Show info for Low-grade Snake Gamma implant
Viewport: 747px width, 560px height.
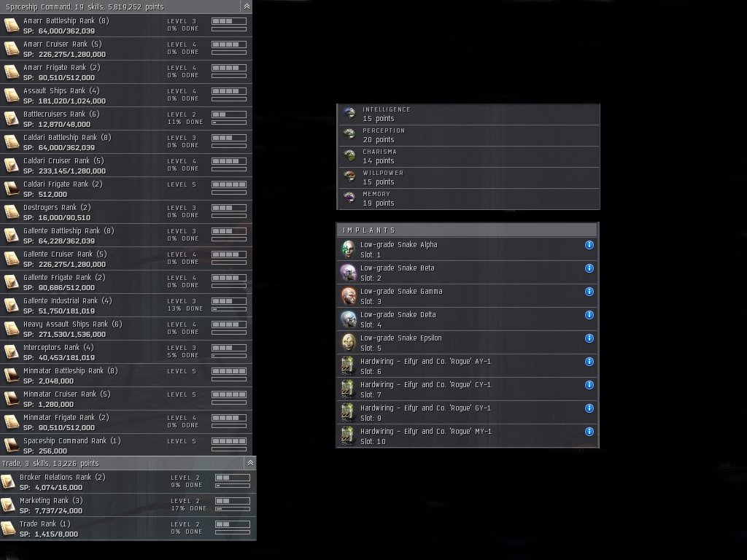[x=589, y=292]
